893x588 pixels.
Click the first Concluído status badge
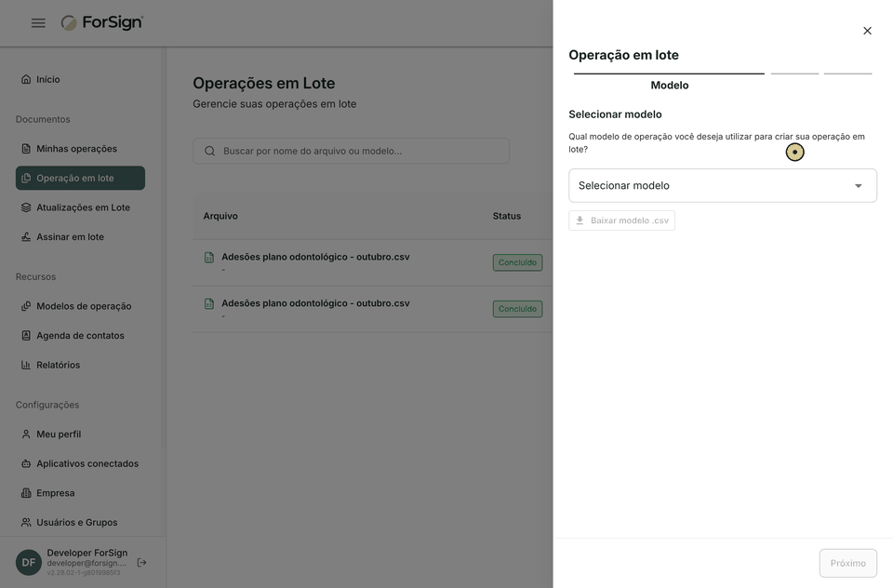(518, 262)
